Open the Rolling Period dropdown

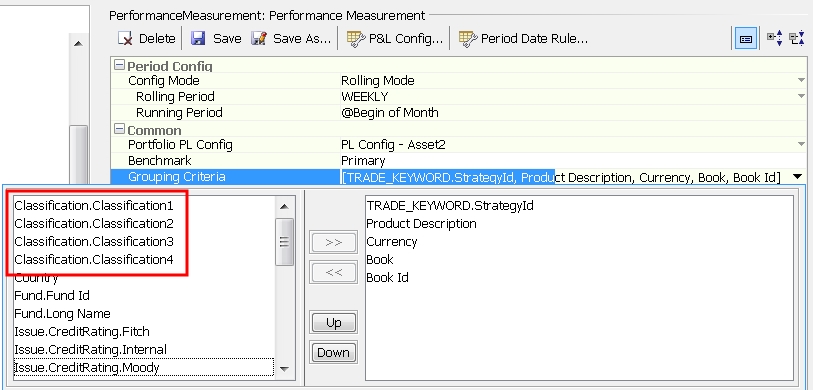click(802, 97)
